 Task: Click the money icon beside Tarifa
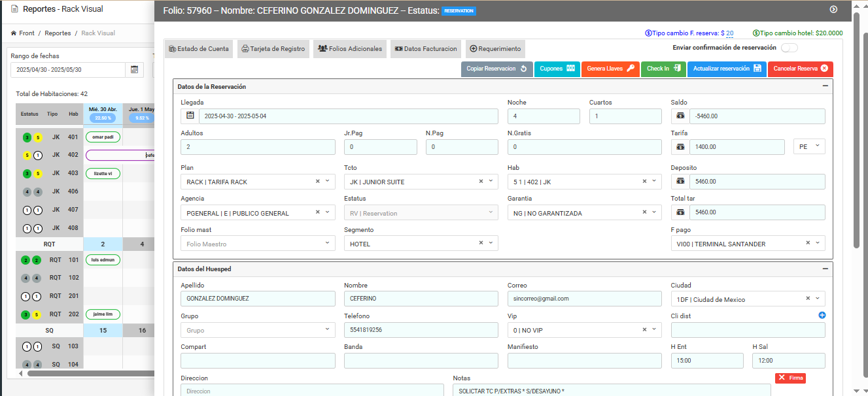680,147
